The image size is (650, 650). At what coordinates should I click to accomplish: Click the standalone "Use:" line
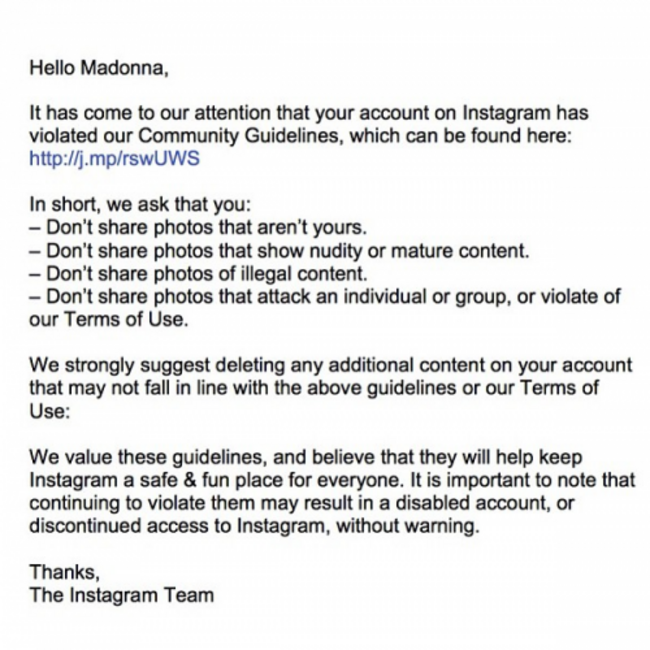coord(49,411)
